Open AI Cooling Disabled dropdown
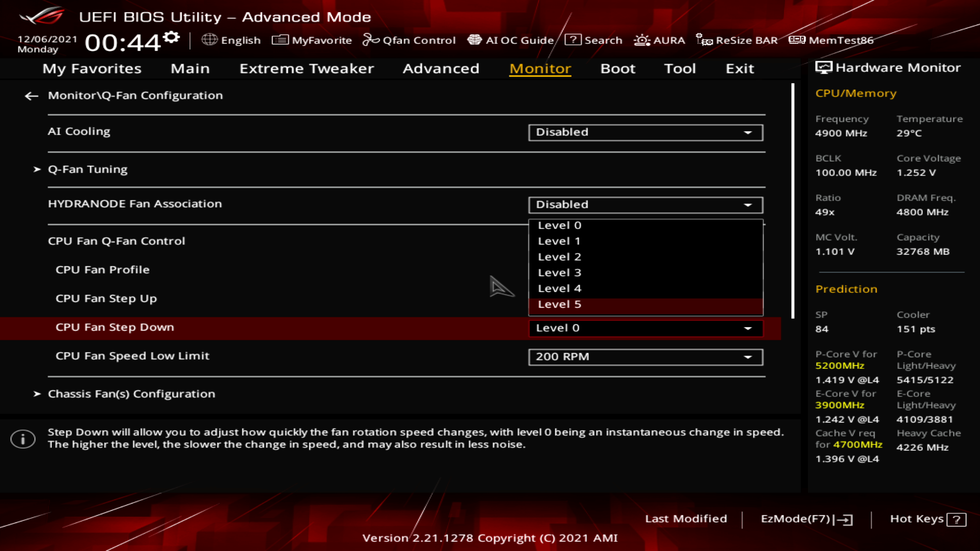 coord(645,133)
